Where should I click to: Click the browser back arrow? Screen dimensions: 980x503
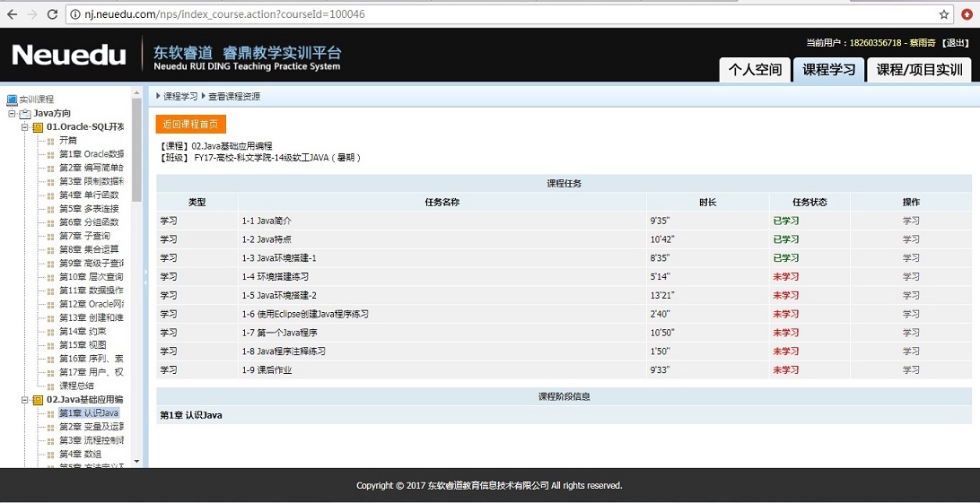(12, 14)
